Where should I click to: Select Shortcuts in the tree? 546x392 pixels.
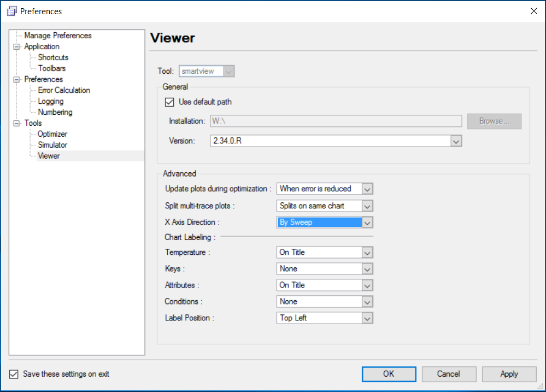tap(53, 57)
